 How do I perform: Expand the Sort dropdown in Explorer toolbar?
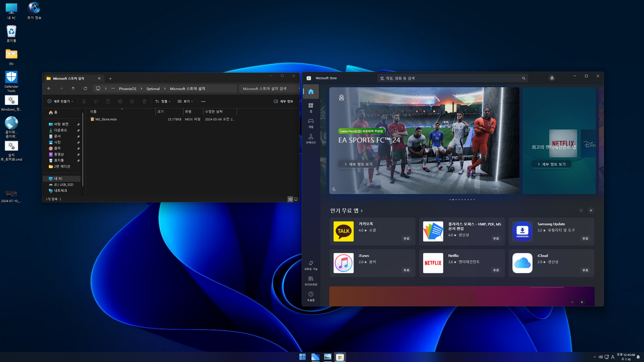pos(163,101)
